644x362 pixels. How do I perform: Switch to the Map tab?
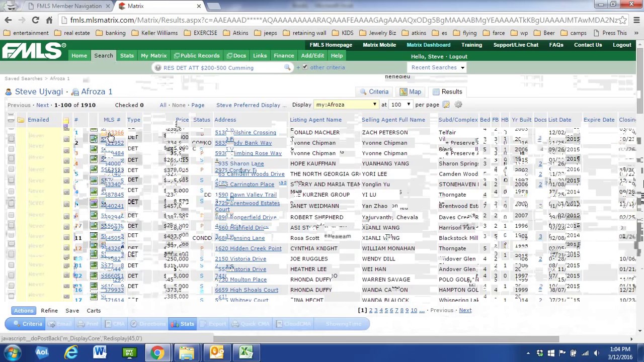coord(410,92)
